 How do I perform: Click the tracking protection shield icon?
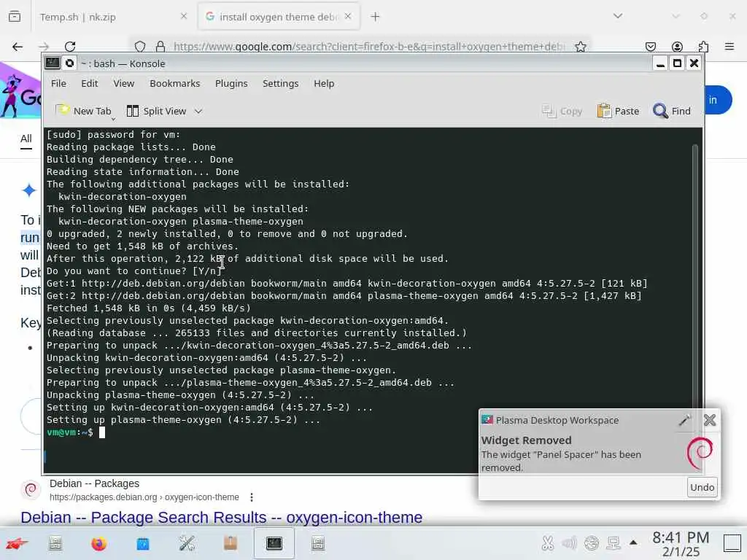coord(140,47)
